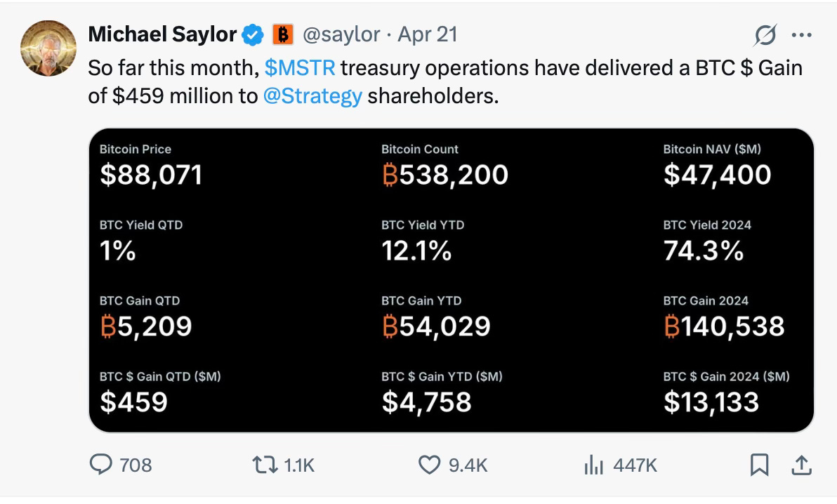Open the @Strategy mention link

pyautogui.click(x=312, y=96)
